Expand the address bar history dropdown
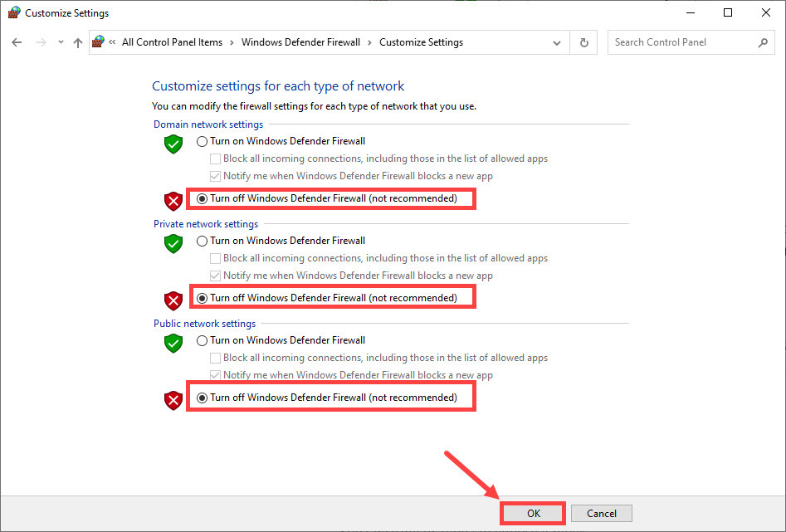This screenshot has height=532, width=786. (x=556, y=43)
